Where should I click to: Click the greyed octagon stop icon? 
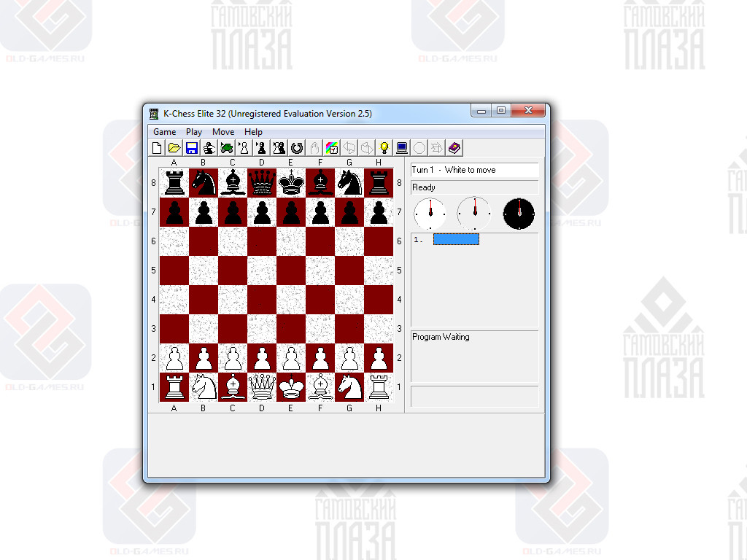419,148
